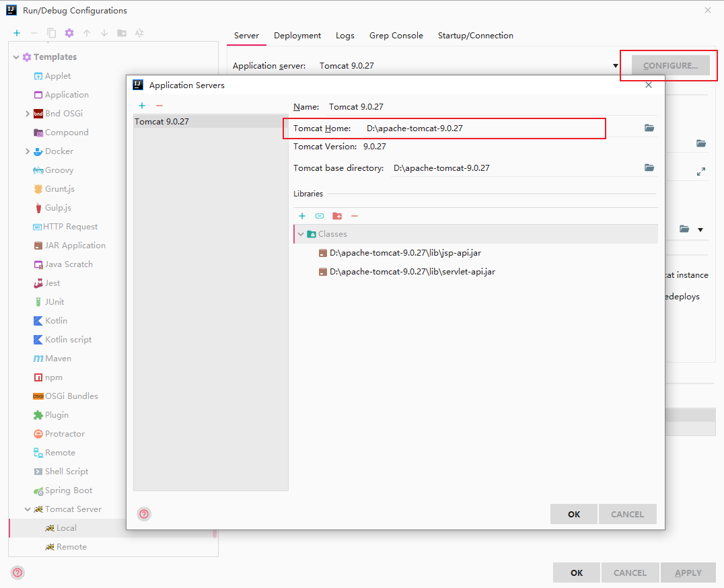Collapse the Tomcat Server tree node
Image resolution: width=724 pixels, height=588 pixels.
(x=28, y=509)
